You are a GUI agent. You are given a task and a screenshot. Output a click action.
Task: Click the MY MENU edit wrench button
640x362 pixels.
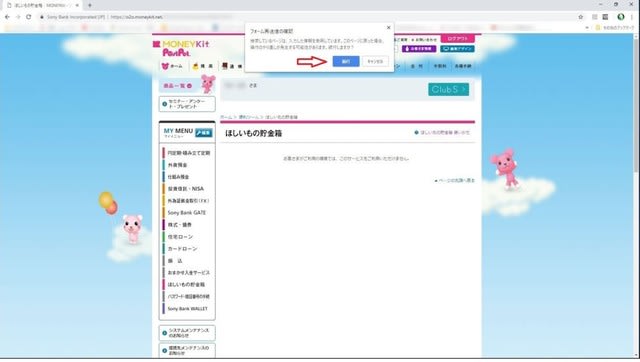coord(204,133)
